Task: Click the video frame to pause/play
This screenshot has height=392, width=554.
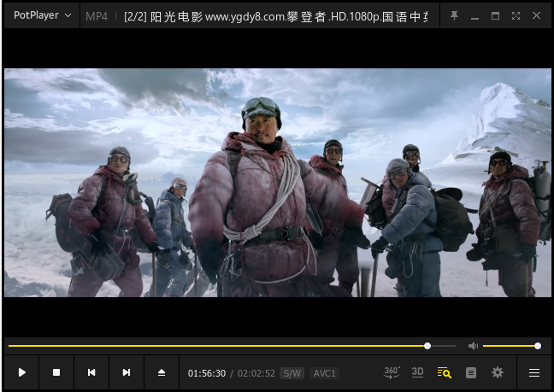Action: click(x=277, y=183)
